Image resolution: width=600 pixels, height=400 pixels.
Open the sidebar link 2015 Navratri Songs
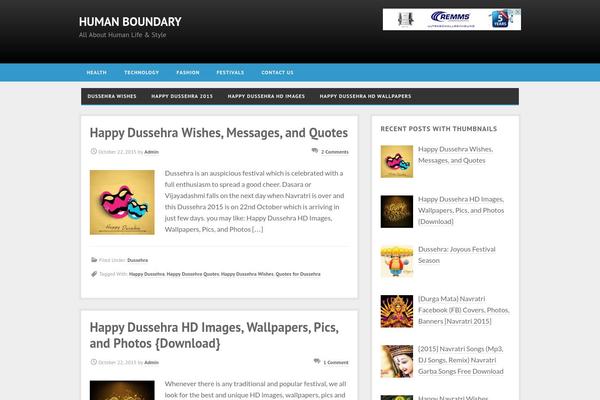pos(461,360)
